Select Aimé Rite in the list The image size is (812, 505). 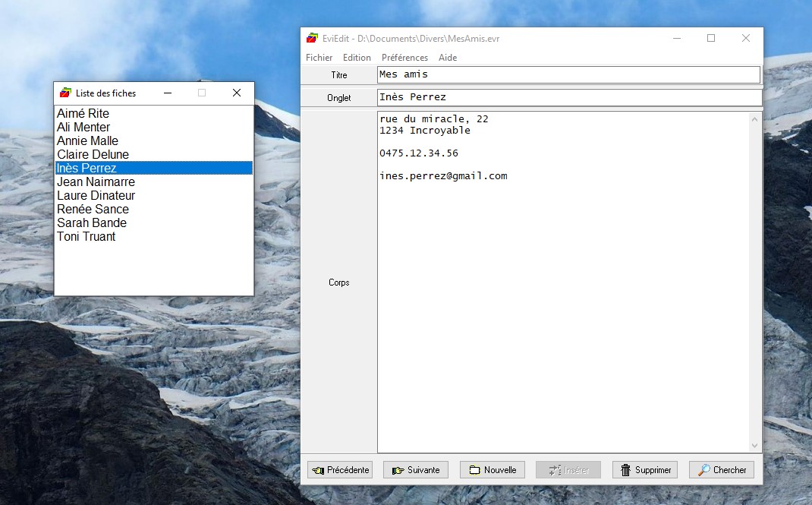[83, 113]
